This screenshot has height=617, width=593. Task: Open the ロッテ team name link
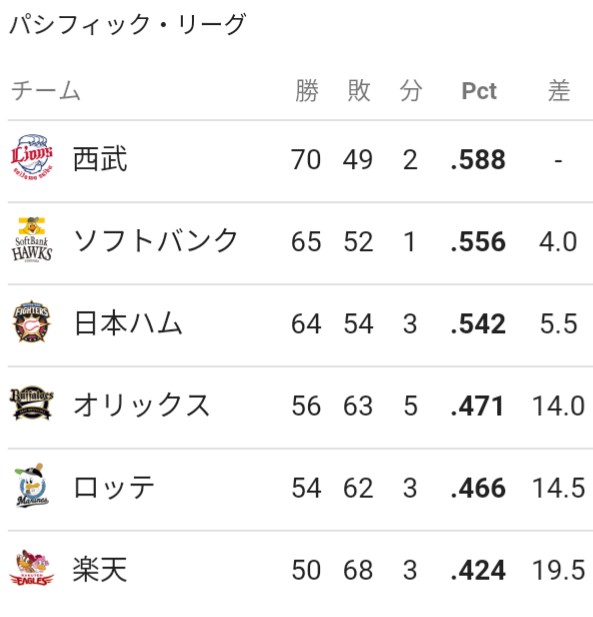tap(114, 488)
